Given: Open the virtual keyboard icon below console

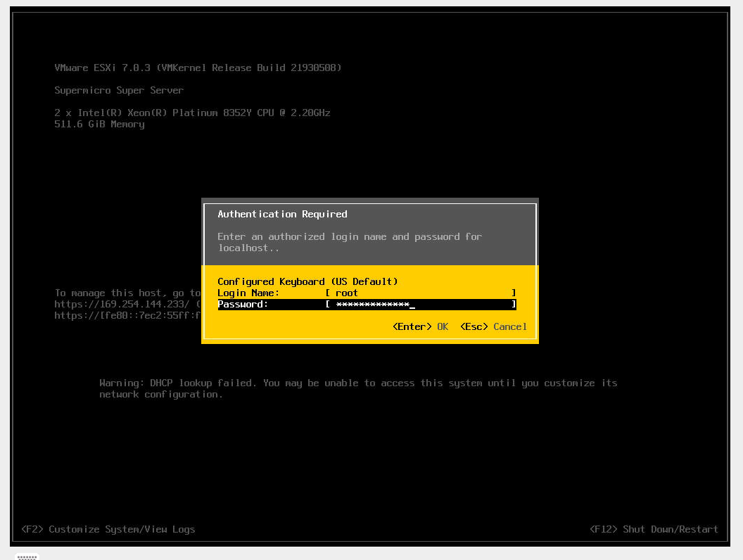Looking at the screenshot, I should point(27,556).
